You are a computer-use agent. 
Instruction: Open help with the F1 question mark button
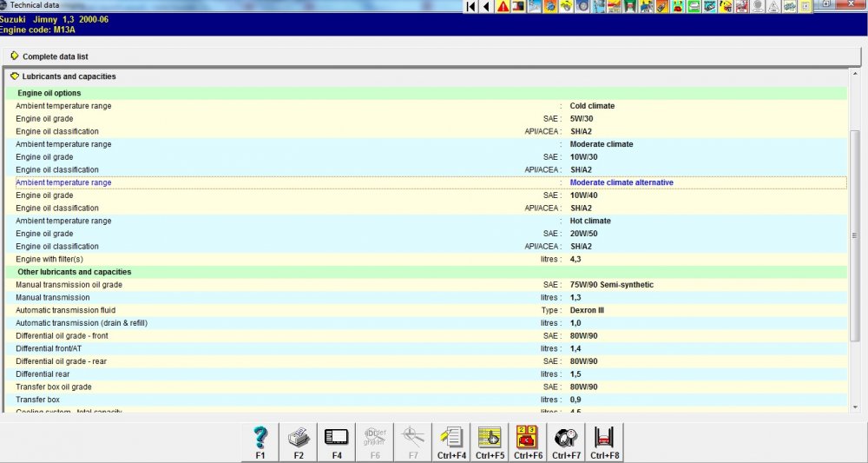coord(260,442)
